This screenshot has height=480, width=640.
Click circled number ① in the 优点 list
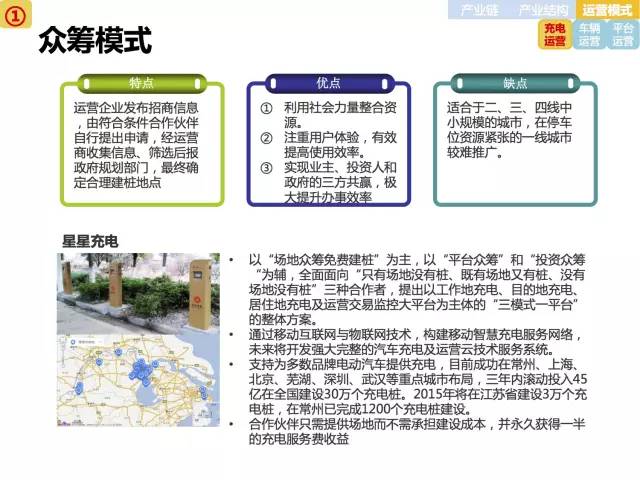pos(266,108)
